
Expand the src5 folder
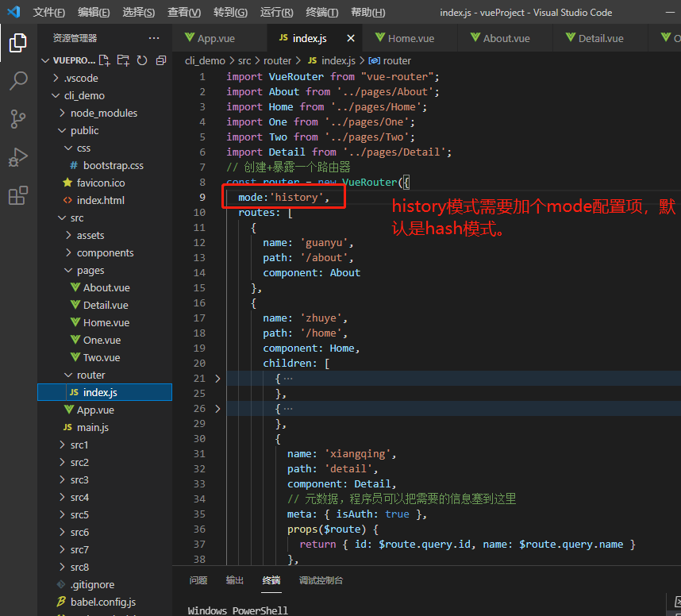(105, 514)
